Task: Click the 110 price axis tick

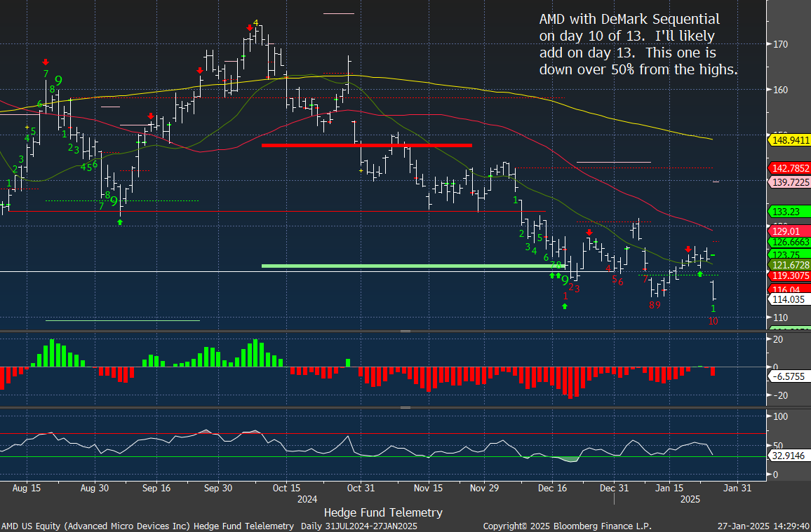Action: 781,318
